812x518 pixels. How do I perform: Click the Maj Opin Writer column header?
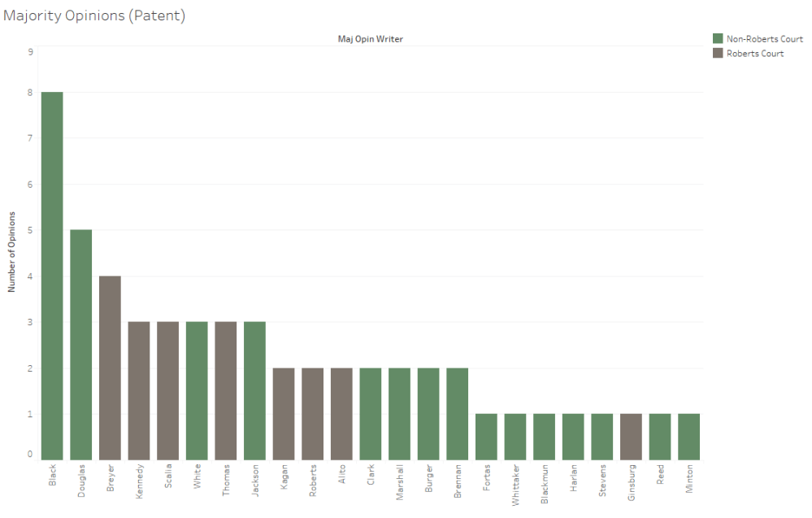[370, 39]
